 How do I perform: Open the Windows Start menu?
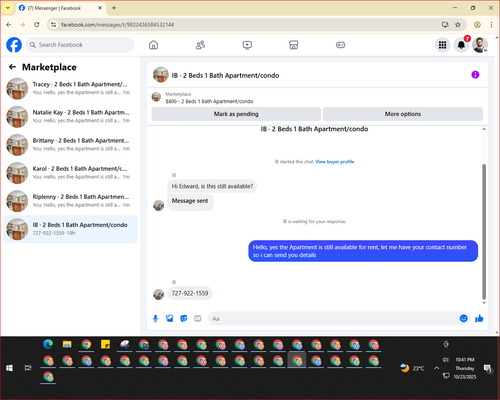coord(9,368)
